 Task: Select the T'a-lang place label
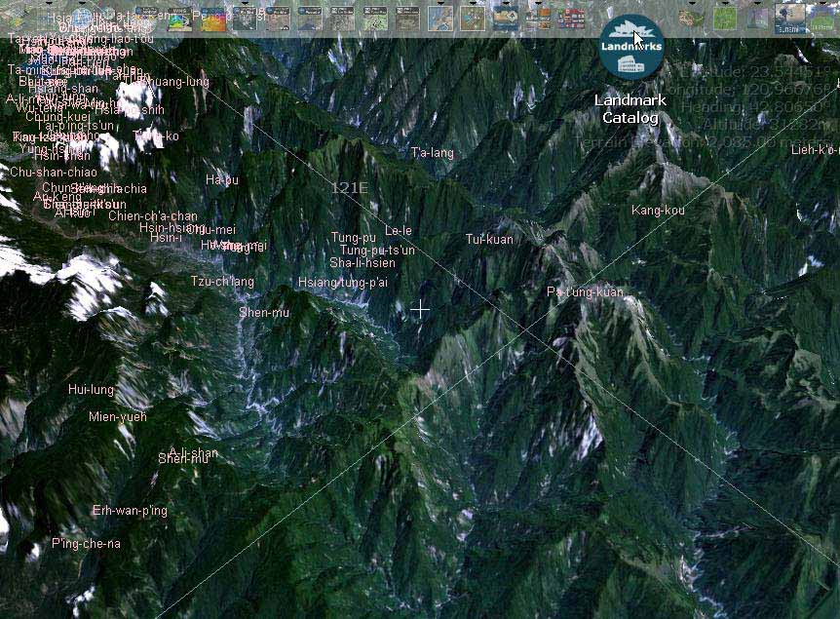432,153
